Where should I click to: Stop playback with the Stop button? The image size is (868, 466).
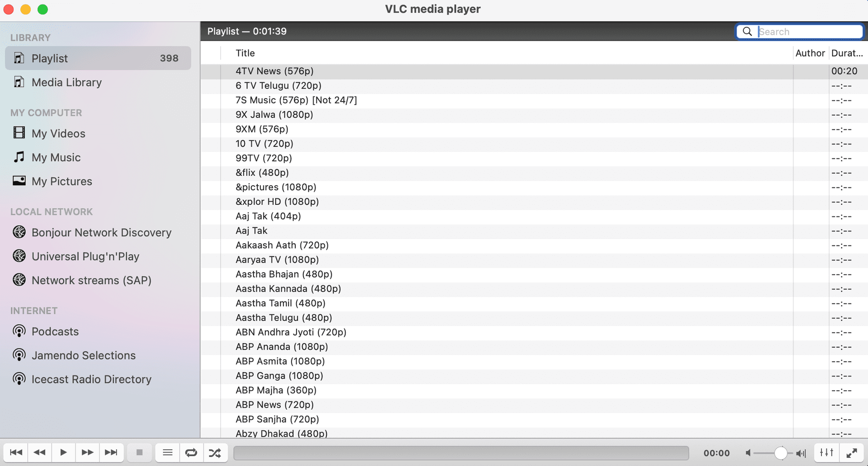(140, 452)
